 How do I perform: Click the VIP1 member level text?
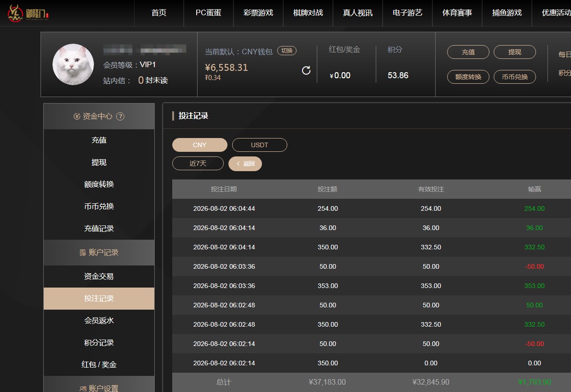[148, 65]
